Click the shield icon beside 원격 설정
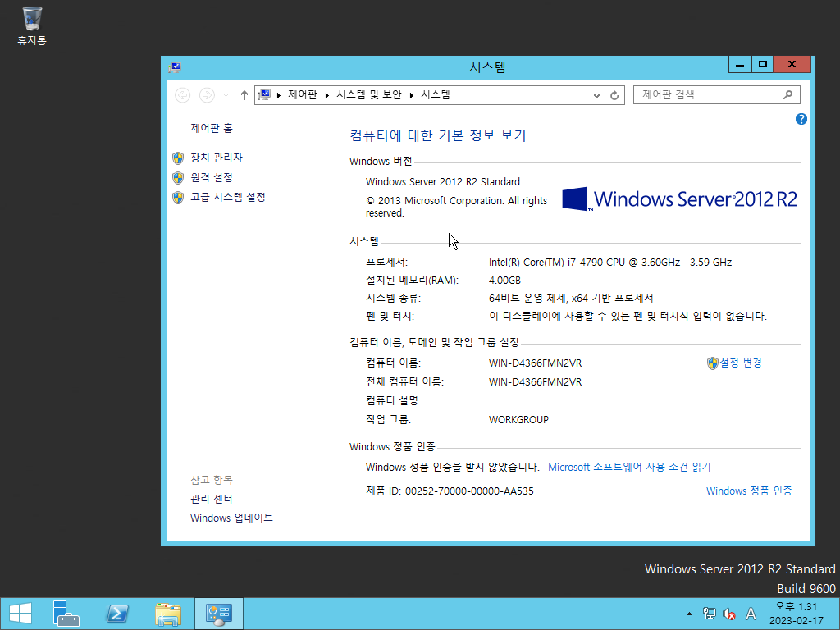 [178, 178]
